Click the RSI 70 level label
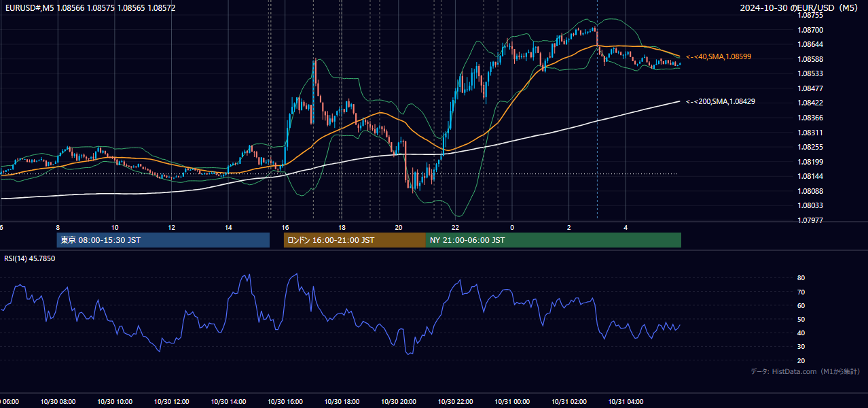Image resolution: width=868 pixels, height=408 pixels. pyautogui.click(x=801, y=292)
